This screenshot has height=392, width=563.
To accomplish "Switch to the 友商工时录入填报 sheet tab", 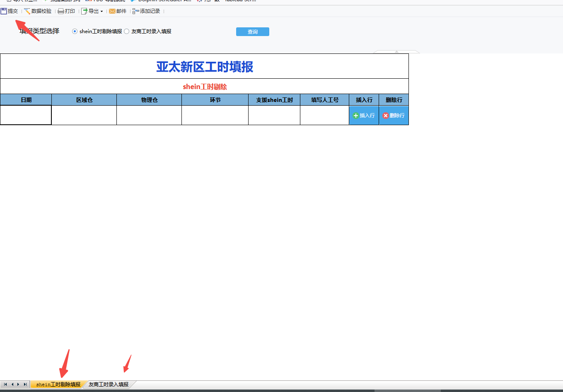I will pos(109,385).
